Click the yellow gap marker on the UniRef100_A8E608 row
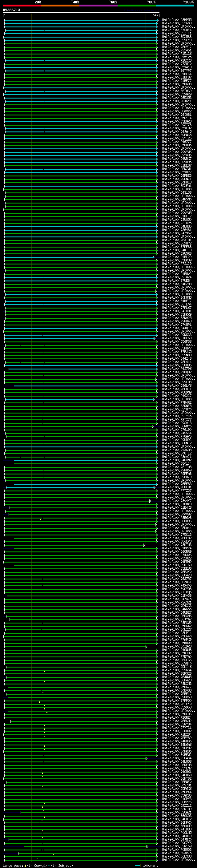This screenshot has height=868, width=197. click(x=40, y=519)
